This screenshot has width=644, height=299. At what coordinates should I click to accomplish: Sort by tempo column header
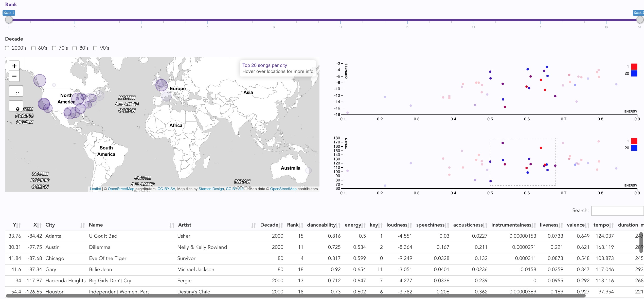click(x=601, y=225)
